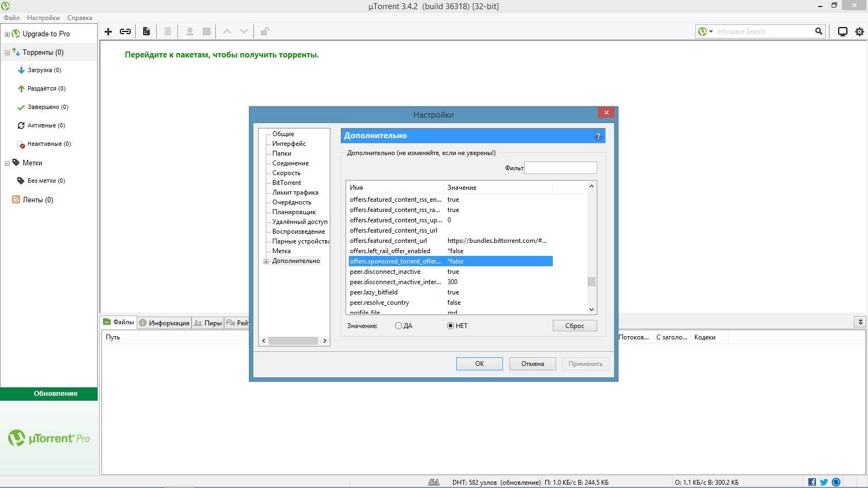The width and height of the screenshot is (868, 488).
Task: Select Общие in settings tree
Action: [x=283, y=134]
